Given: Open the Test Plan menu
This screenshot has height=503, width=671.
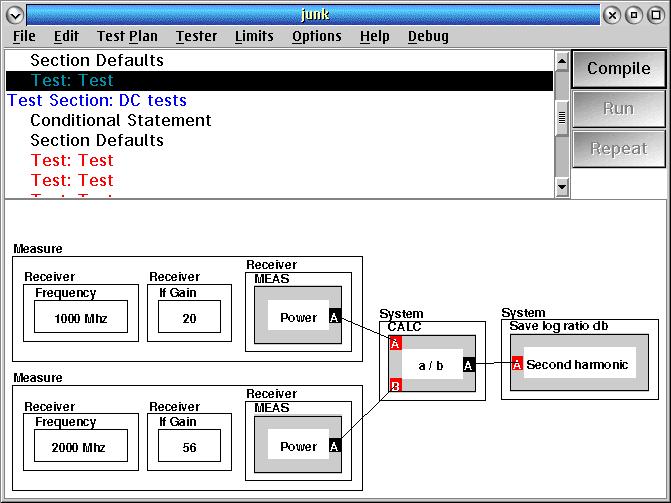Looking at the screenshot, I should (127, 36).
